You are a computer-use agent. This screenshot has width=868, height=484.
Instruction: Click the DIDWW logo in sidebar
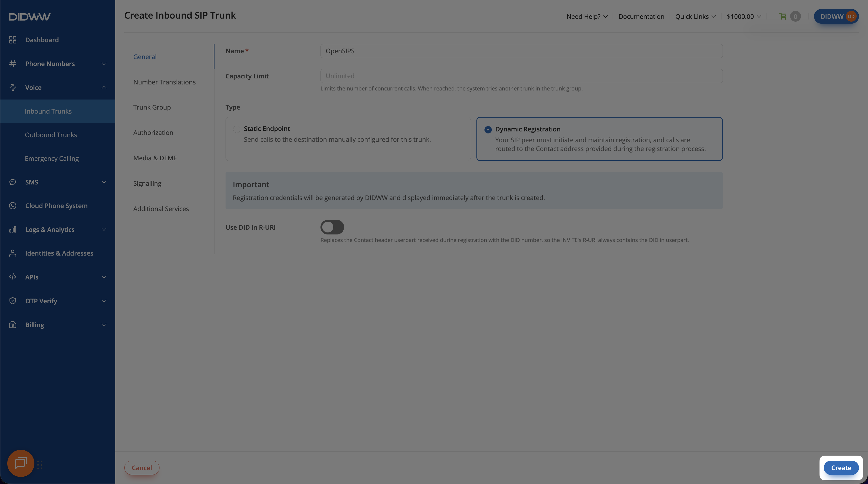(30, 17)
